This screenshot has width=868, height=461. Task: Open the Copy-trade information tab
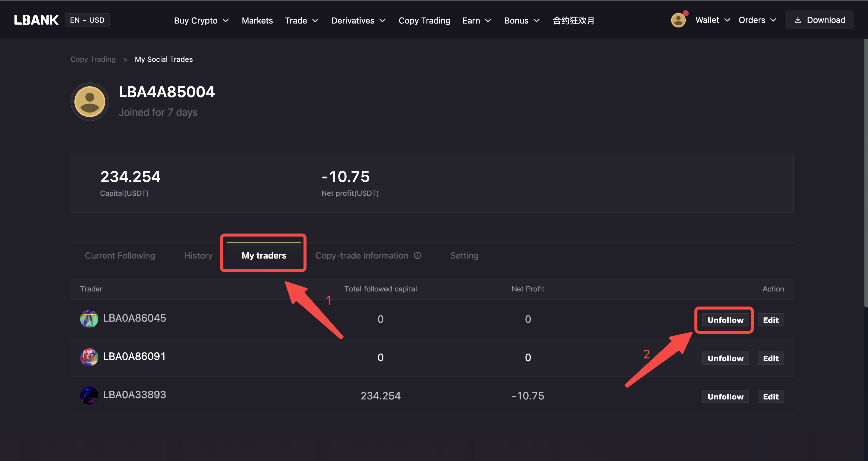click(362, 255)
